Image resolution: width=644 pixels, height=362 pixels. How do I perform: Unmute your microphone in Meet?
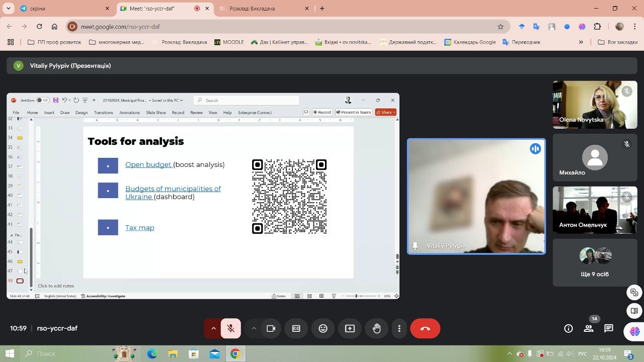point(231,328)
